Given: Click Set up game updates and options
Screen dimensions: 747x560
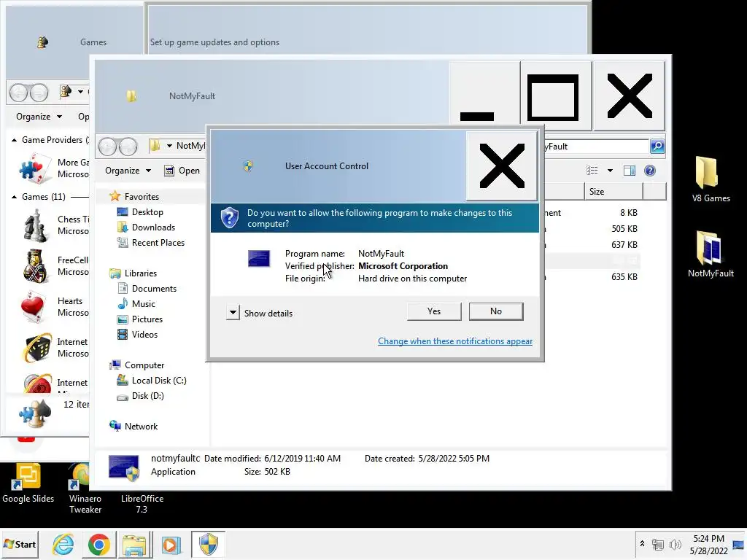Looking at the screenshot, I should [214, 42].
